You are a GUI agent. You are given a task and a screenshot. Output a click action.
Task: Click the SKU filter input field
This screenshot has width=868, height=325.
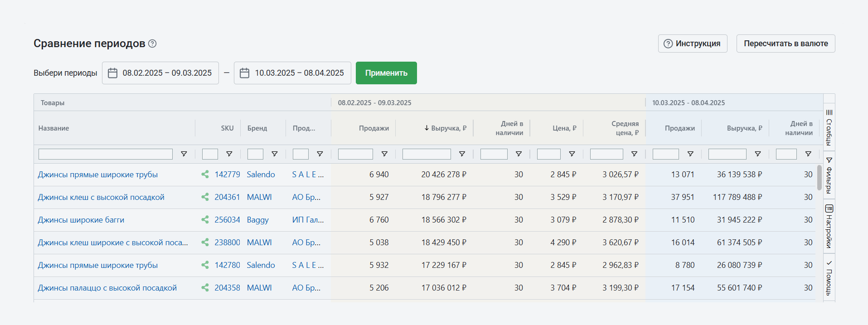[x=210, y=154]
